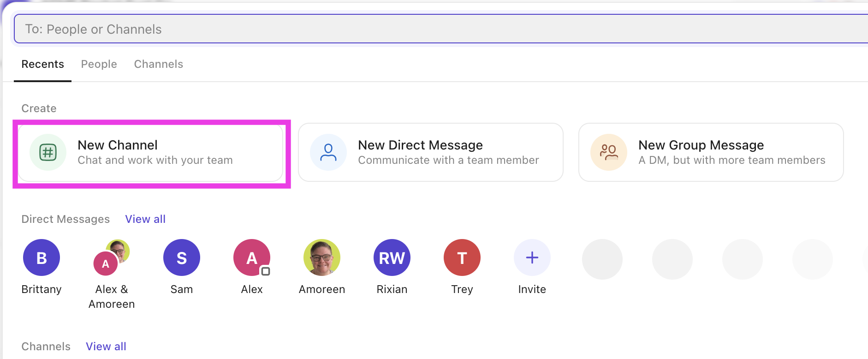Switch to the People tab
868x359 pixels.
click(x=99, y=64)
